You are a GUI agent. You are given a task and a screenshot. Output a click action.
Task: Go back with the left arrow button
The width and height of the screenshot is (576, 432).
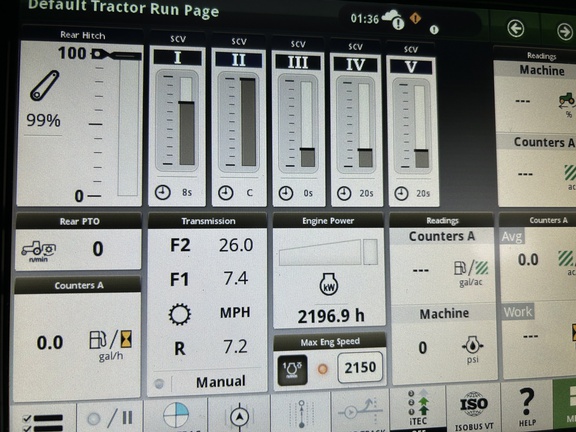pos(516,28)
